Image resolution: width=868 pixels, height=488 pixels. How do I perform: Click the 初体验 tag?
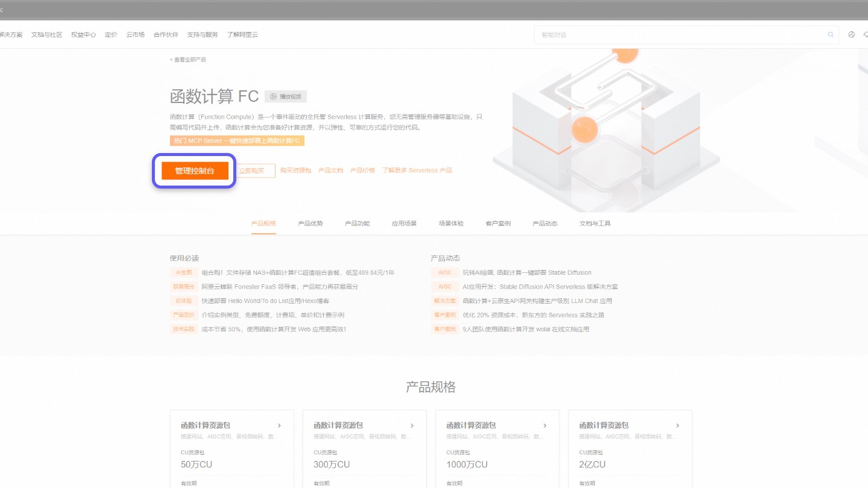[183, 301]
